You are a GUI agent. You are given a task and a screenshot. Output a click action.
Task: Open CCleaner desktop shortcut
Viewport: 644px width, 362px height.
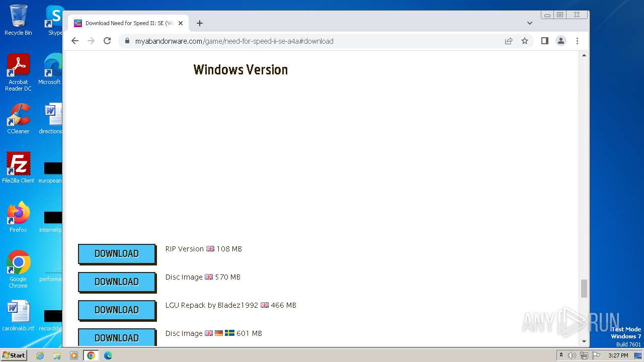point(18,119)
